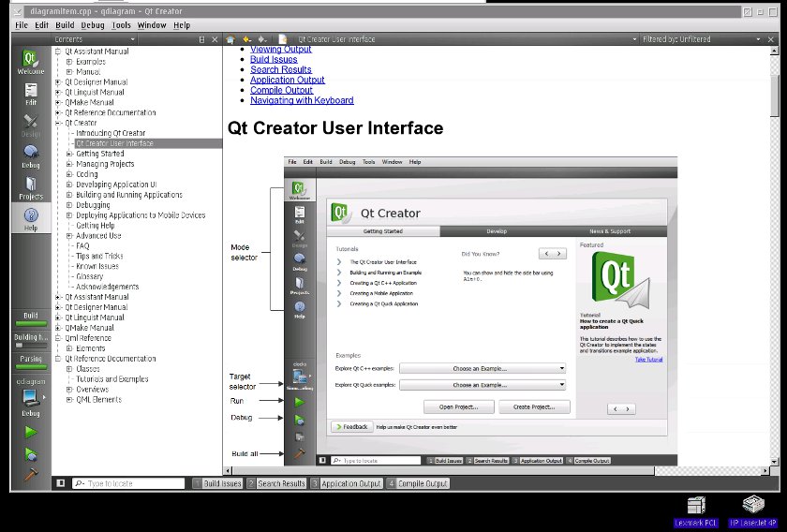Click the green Build progress bar
Viewport: 787px width, 532px height.
(x=31, y=324)
